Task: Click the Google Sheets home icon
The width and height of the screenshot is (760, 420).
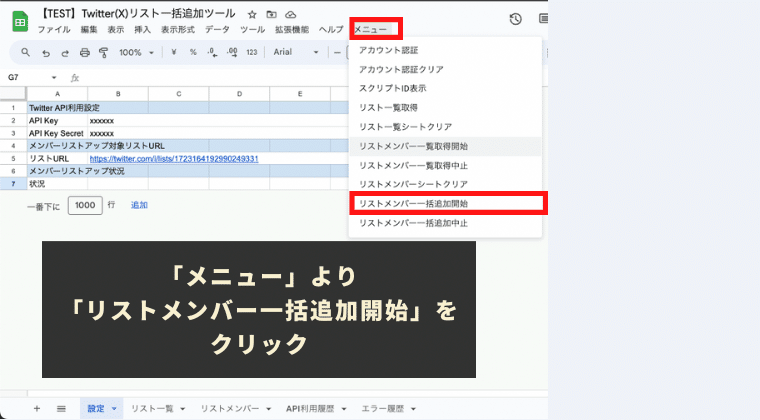Action: tap(20, 22)
